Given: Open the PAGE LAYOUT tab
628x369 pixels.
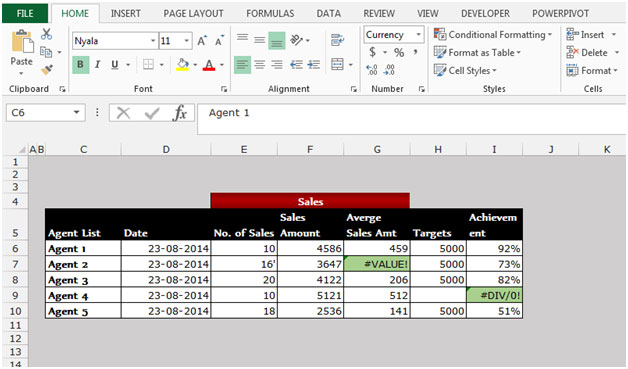Looking at the screenshot, I should 193,14.
